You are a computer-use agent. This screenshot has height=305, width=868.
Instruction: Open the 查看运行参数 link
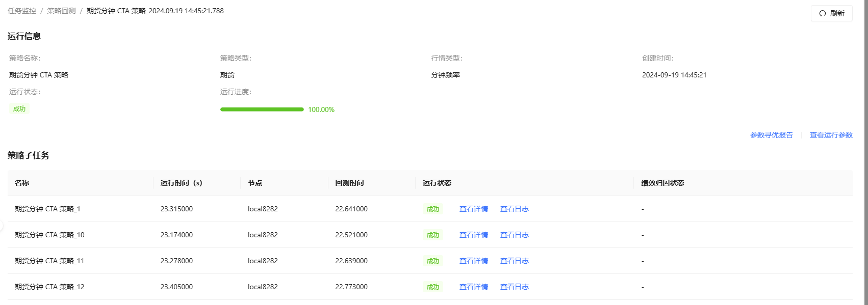coord(831,135)
